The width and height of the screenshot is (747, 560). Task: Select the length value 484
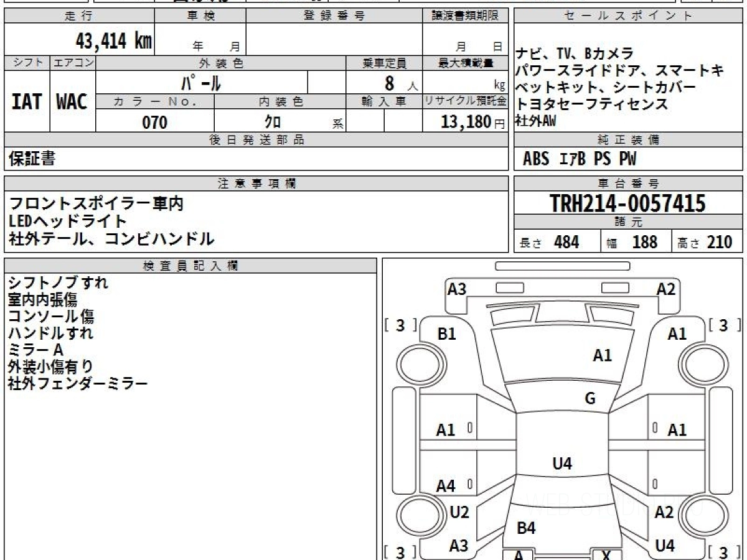point(566,242)
